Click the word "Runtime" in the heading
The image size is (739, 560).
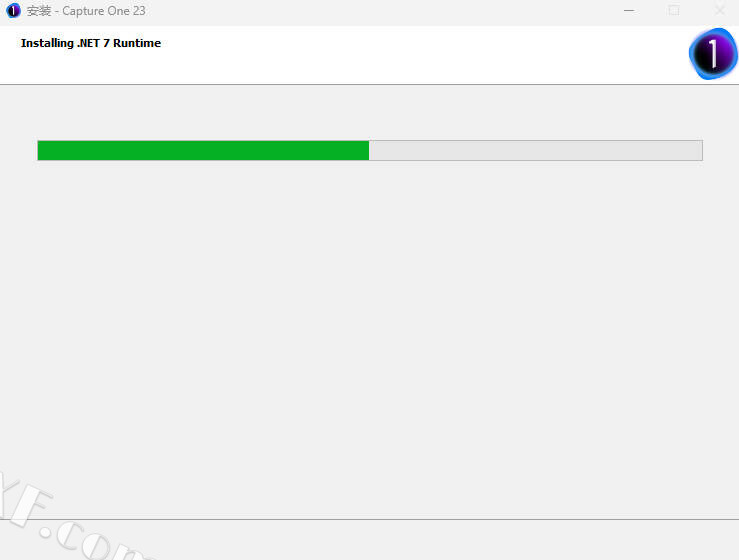(x=137, y=43)
